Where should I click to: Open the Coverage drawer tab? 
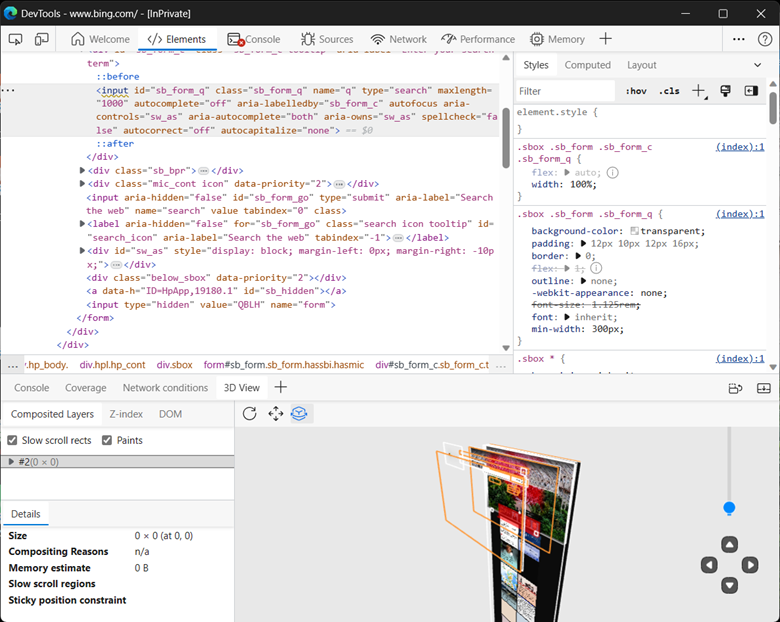pyautogui.click(x=86, y=388)
